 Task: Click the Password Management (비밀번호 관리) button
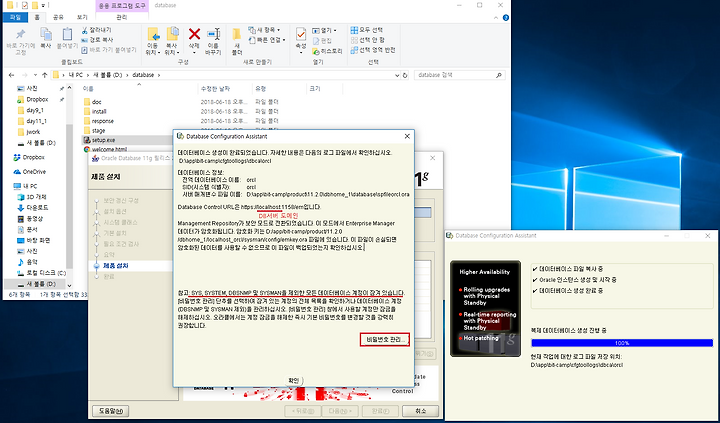(x=385, y=340)
